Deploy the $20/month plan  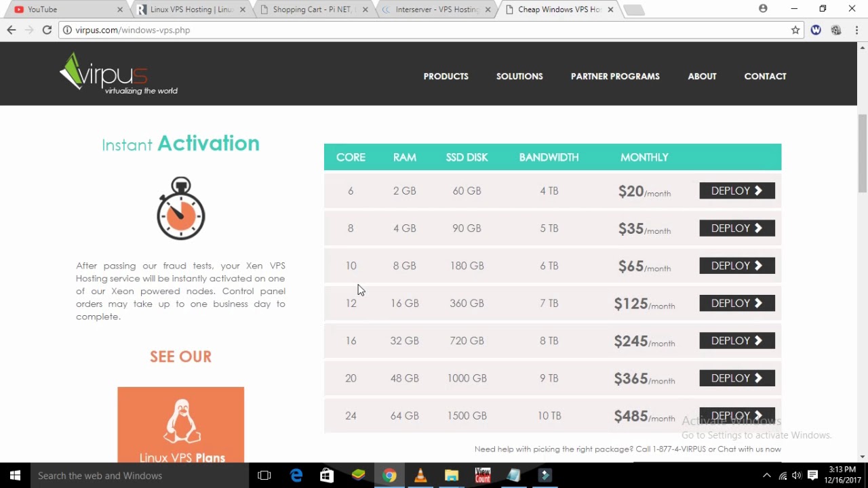[x=737, y=191]
